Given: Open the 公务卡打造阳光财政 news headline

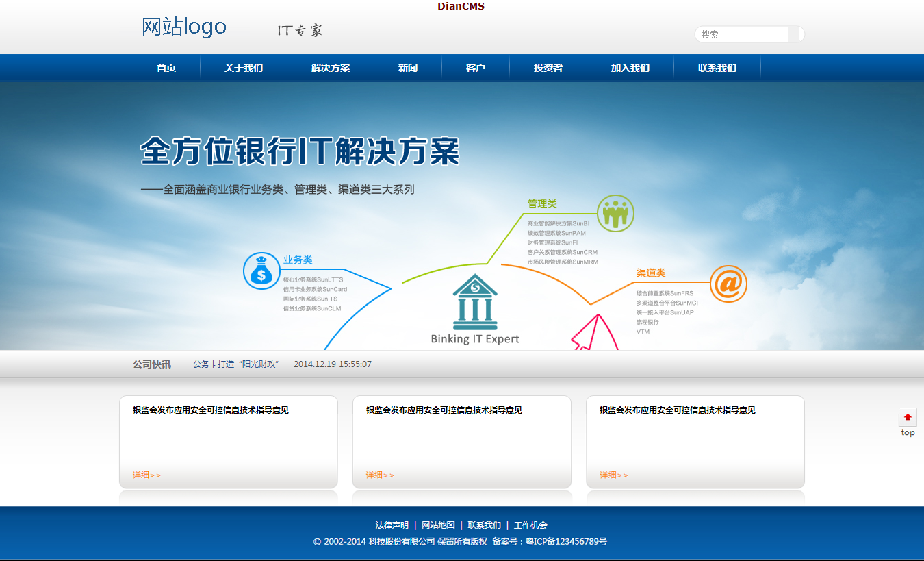Looking at the screenshot, I should click(235, 364).
